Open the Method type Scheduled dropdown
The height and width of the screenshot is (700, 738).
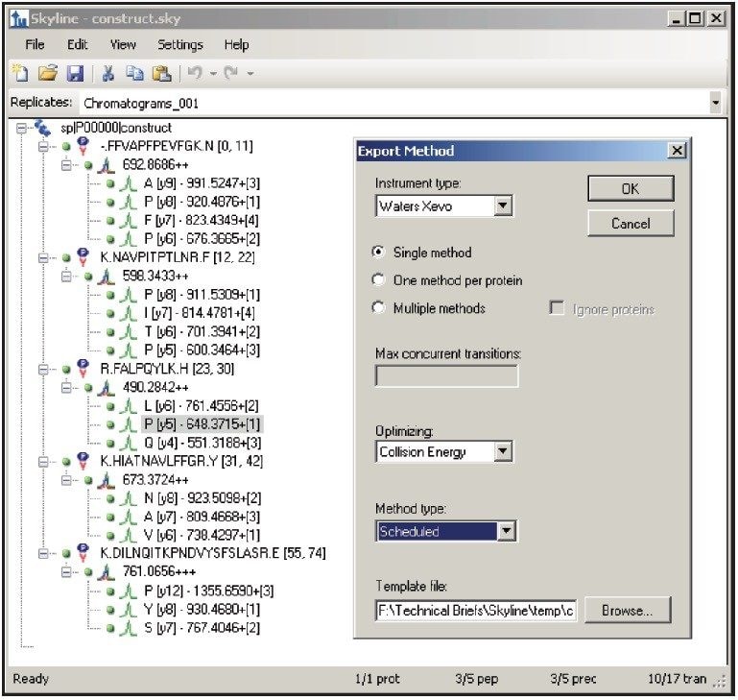[x=506, y=531]
